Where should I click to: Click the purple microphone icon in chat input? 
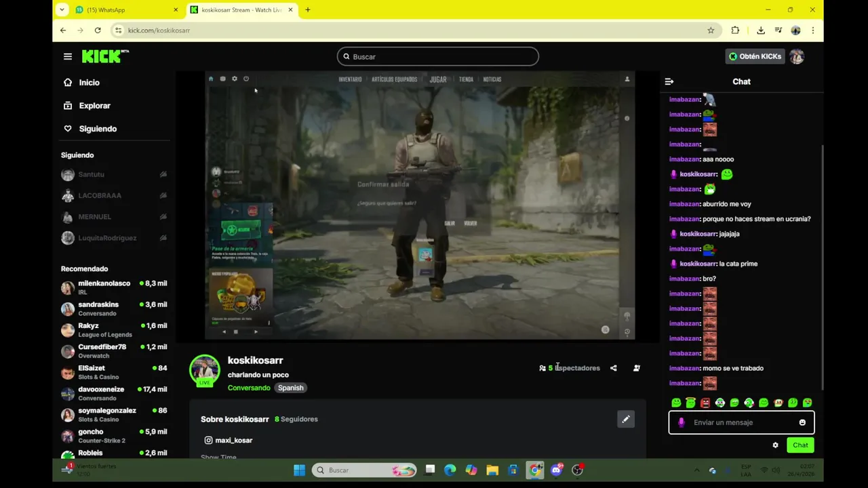[682, 422]
